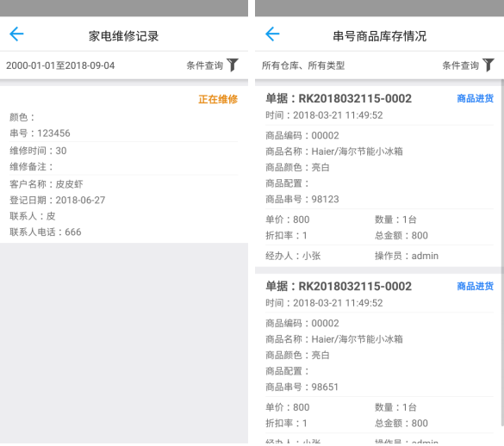The width and height of the screenshot is (504, 446).
Task: Tap 条件查询 on repair records bar
Action: [205, 65]
